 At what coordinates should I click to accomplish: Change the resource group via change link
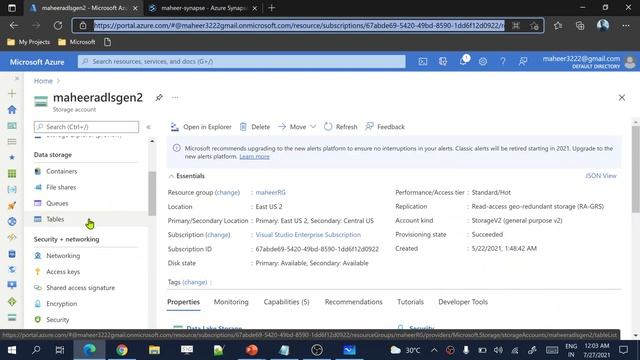point(227,192)
